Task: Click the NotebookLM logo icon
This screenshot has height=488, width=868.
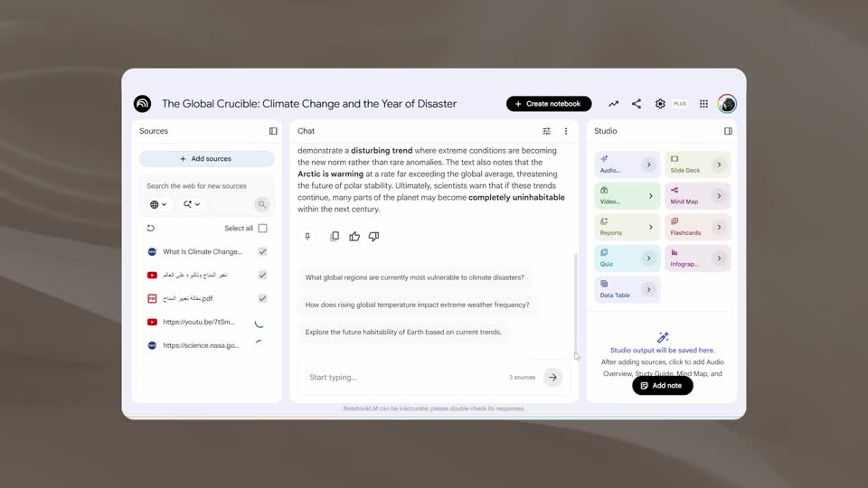Action: click(142, 103)
